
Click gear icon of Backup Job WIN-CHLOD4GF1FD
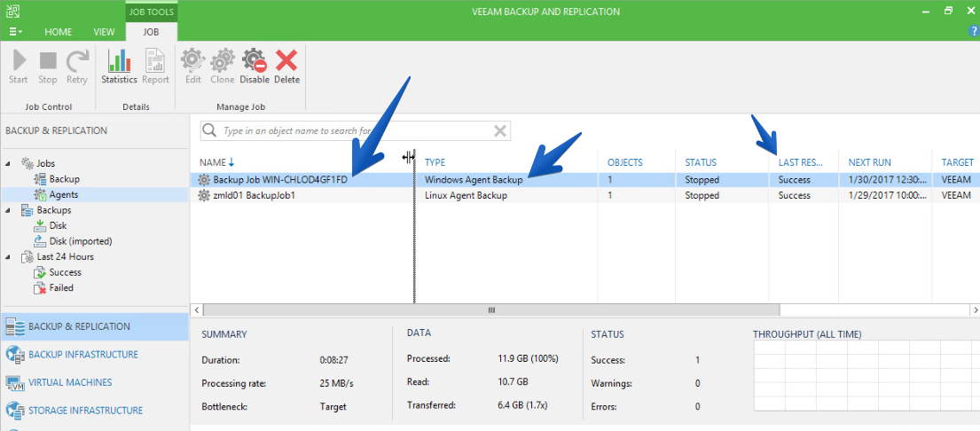204,180
